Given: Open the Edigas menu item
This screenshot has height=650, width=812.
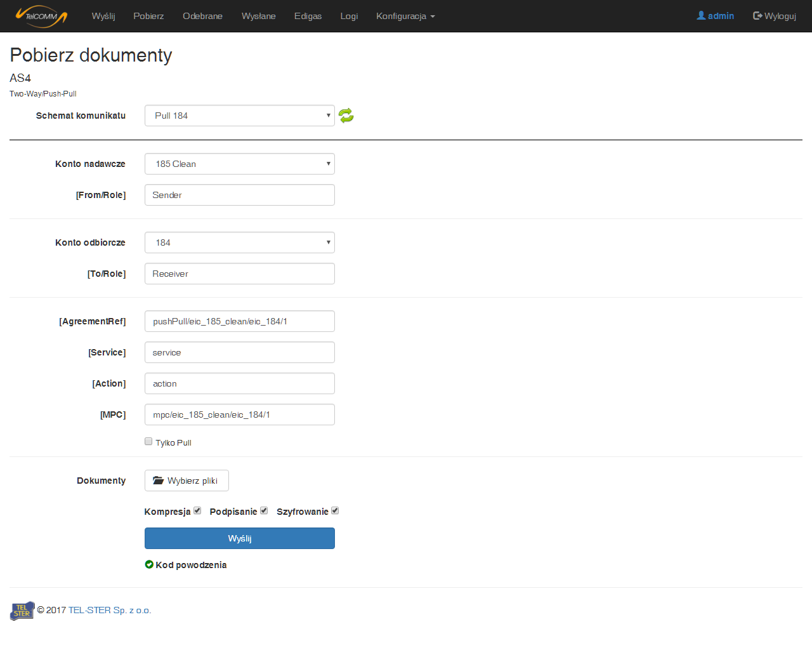Looking at the screenshot, I should click(x=308, y=16).
